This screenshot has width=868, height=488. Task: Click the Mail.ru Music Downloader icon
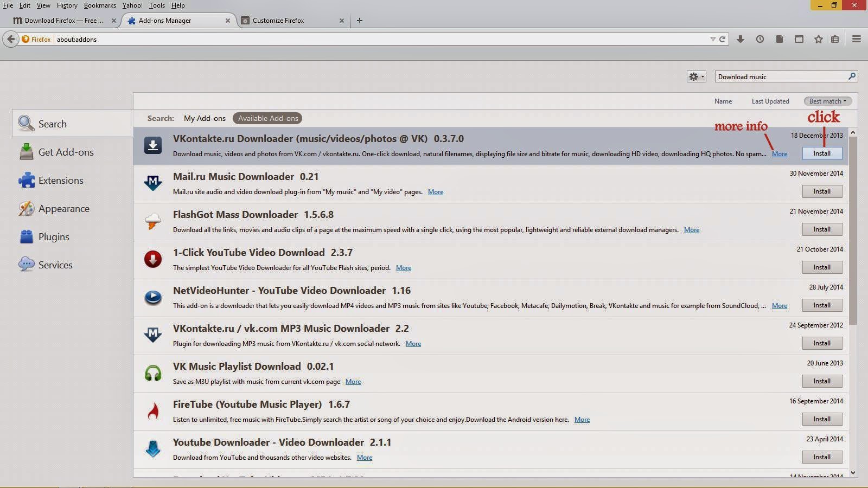[x=153, y=183]
